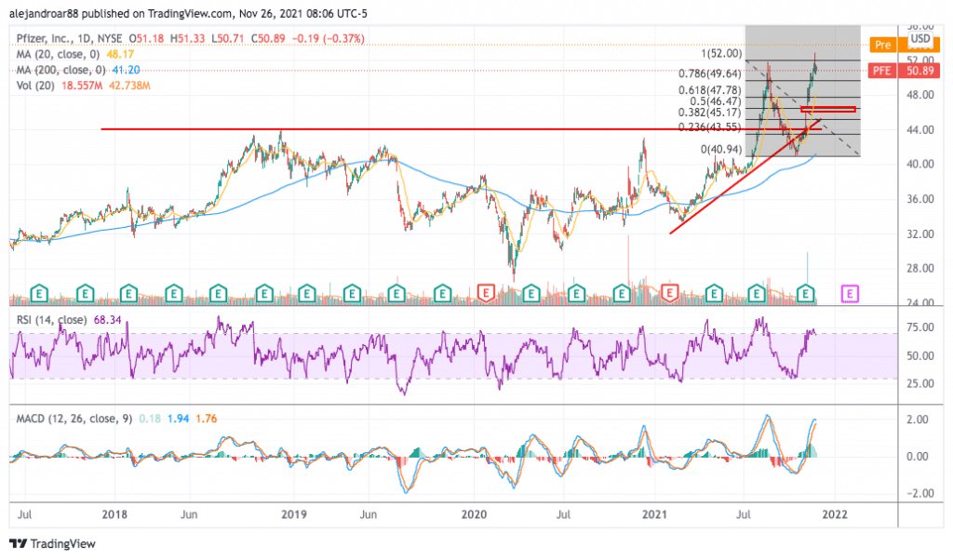Click the 1.76 MACD signal value
953x560 pixels.
[x=207, y=419]
